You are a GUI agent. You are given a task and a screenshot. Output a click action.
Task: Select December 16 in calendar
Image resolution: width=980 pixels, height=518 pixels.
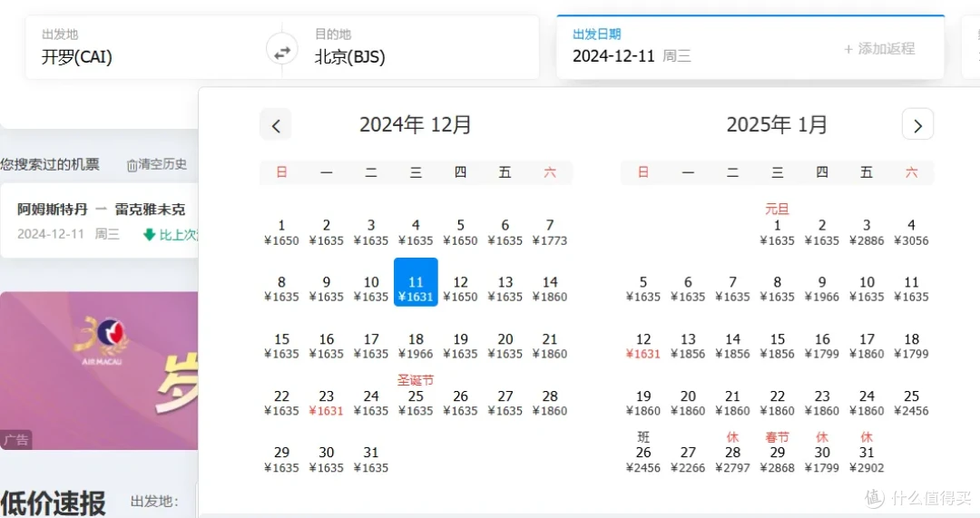point(327,347)
